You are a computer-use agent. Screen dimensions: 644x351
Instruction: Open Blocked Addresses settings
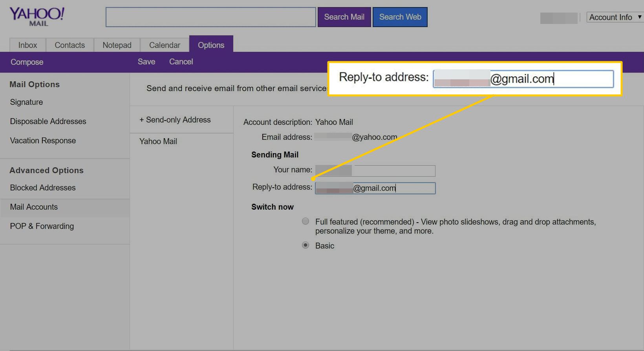42,188
